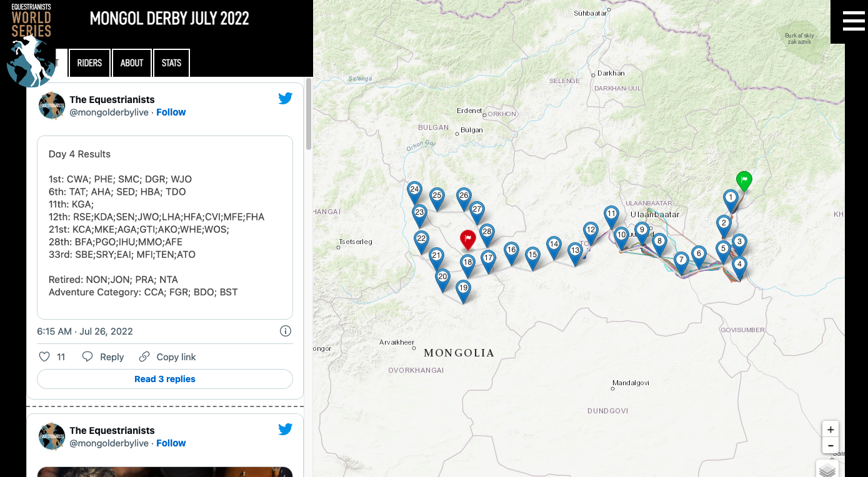This screenshot has width=868, height=477.
Task: Select map station marker 25
Action: [x=437, y=199]
